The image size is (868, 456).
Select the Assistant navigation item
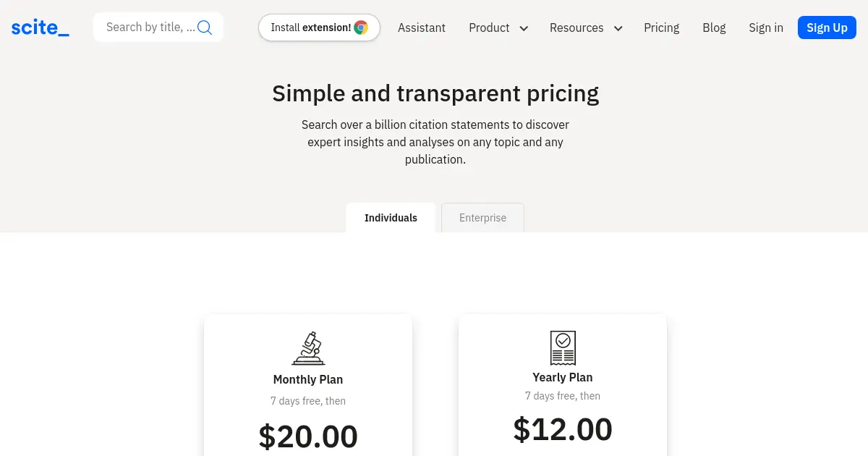[x=422, y=28]
